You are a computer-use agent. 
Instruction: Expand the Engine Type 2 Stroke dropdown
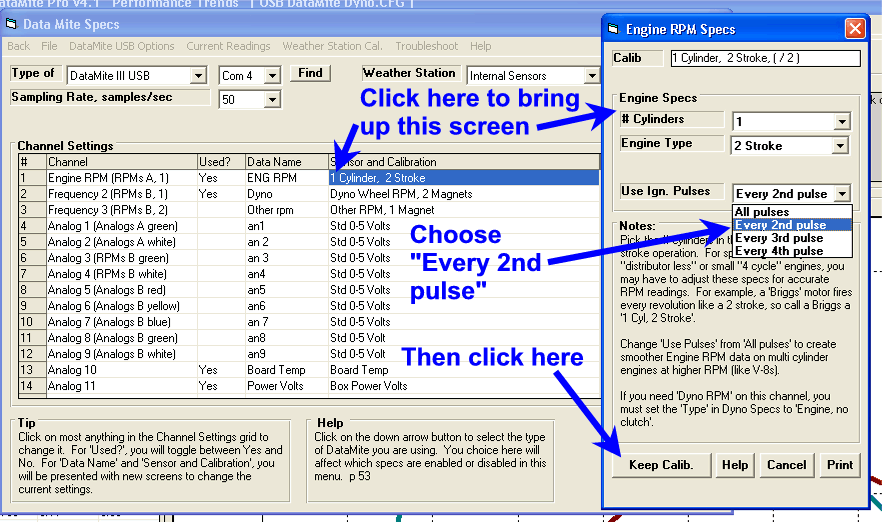tap(840, 146)
